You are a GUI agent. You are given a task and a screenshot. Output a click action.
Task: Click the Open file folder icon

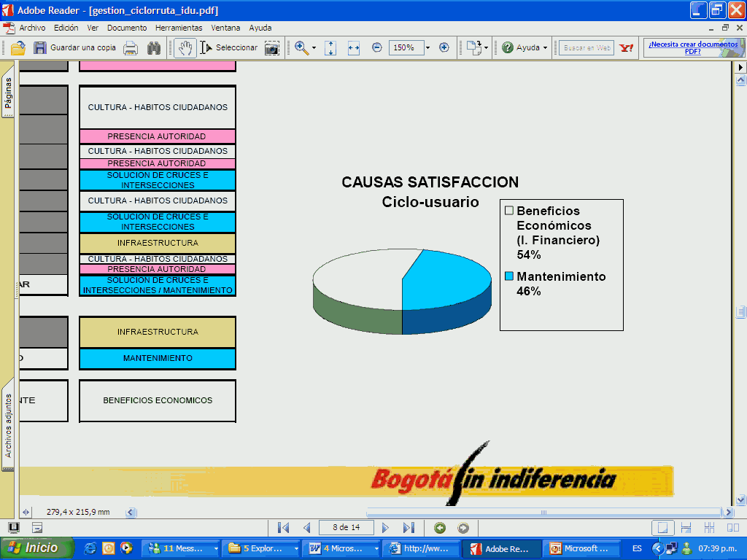click(18, 48)
